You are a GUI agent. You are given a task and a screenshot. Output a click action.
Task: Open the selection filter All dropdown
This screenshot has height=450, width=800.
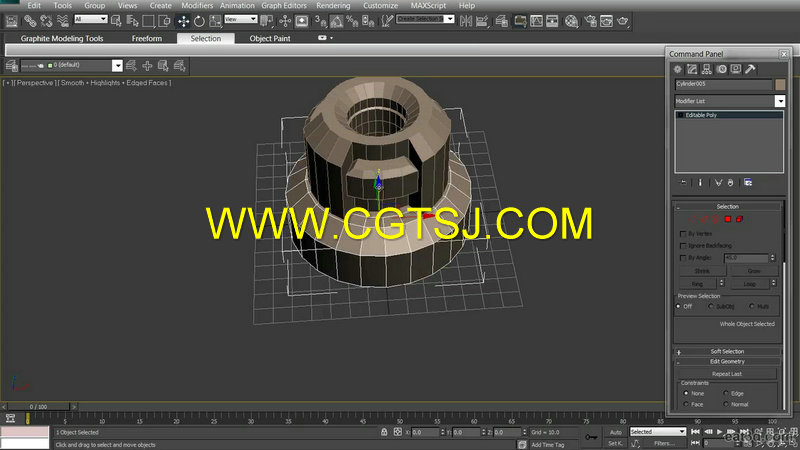pos(91,19)
